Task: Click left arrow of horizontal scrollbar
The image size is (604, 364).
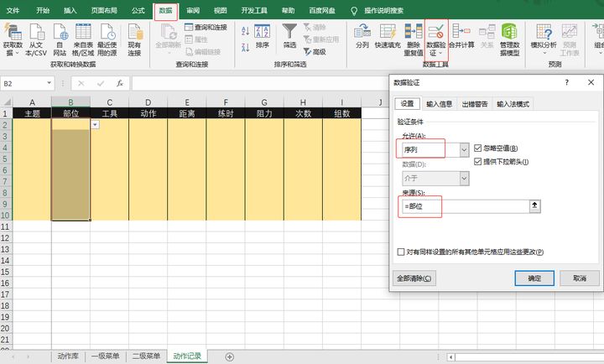Action: 450,356
